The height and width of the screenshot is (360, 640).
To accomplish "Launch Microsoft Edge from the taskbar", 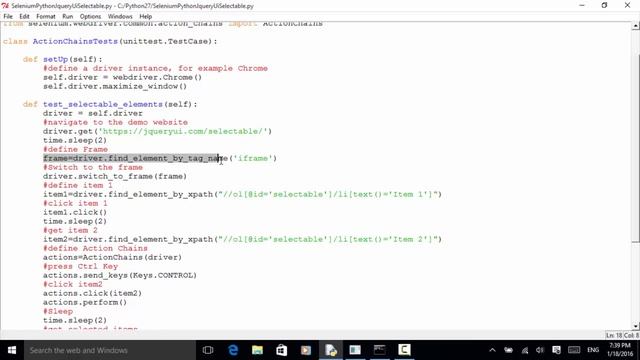I will click(x=233, y=350).
